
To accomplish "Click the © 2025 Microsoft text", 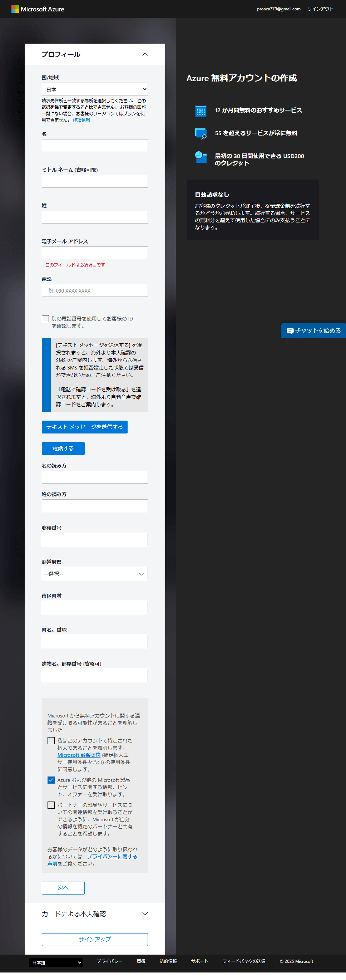I will [x=297, y=961].
